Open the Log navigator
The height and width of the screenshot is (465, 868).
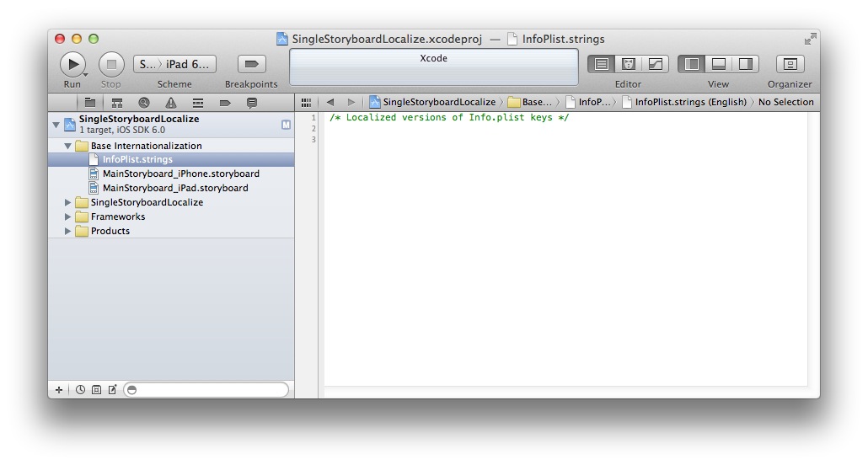coord(252,103)
